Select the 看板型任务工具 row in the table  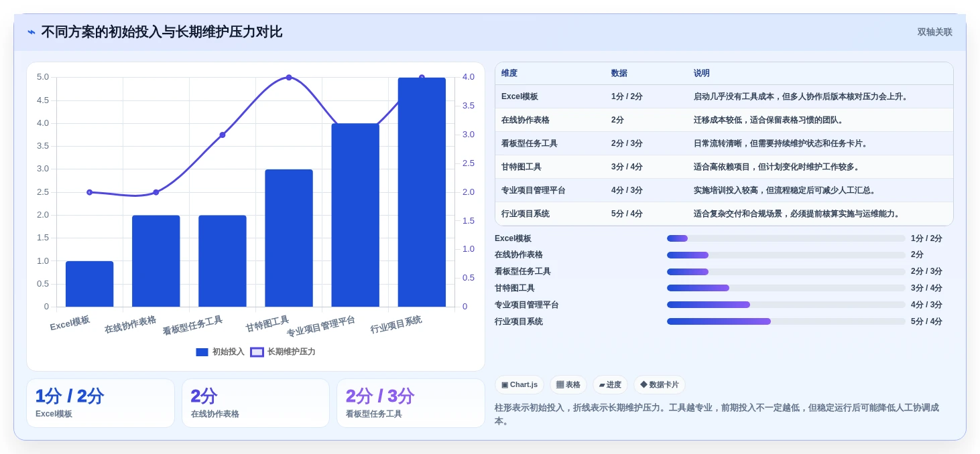click(724, 143)
